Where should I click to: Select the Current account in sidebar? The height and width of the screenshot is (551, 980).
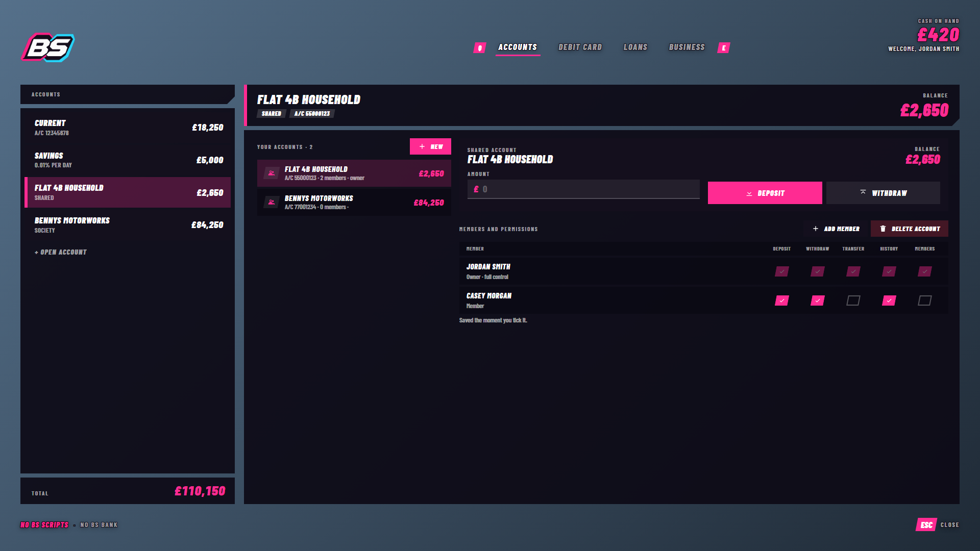pyautogui.click(x=128, y=128)
